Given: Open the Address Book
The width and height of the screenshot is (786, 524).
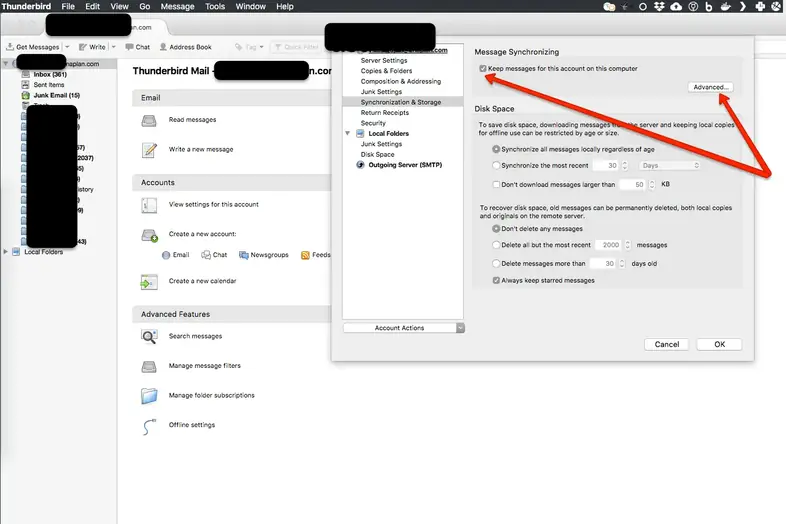Looking at the screenshot, I should coord(185,47).
